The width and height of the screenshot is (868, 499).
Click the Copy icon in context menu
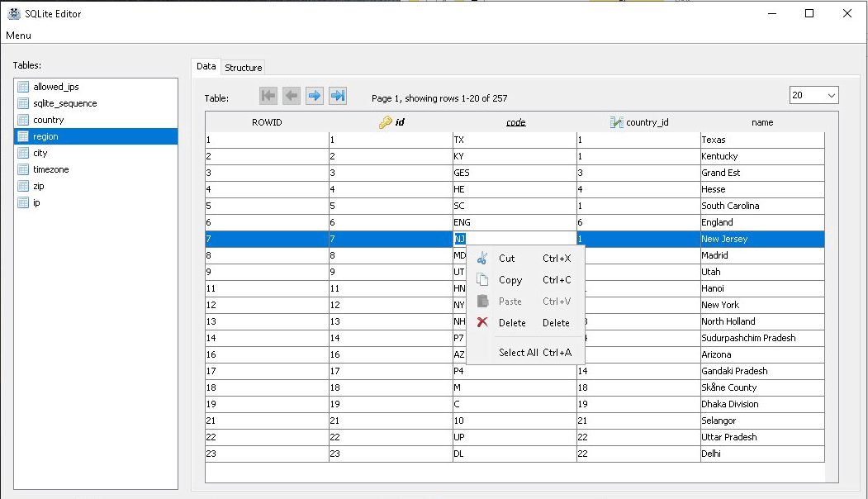point(482,280)
